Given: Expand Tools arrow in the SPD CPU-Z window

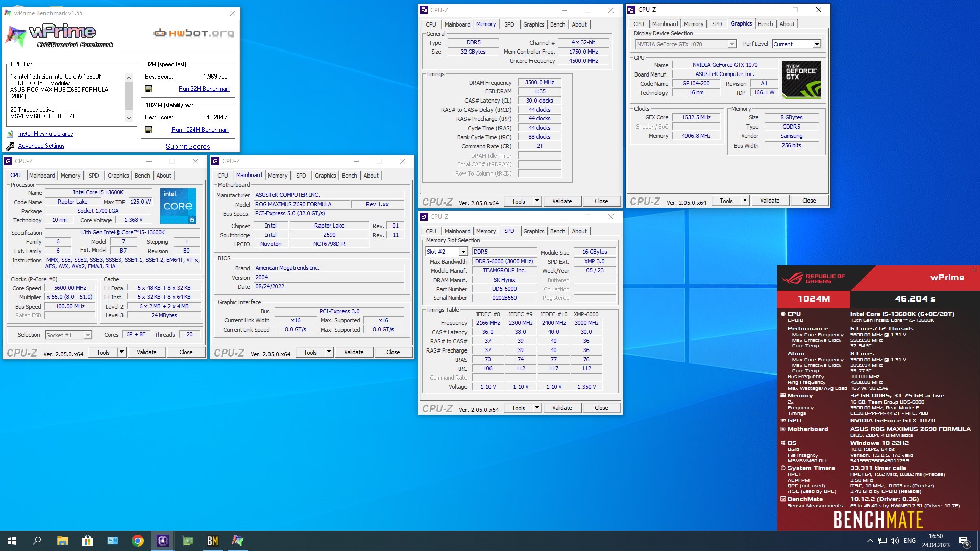Looking at the screenshot, I should pyautogui.click(x=537, y=408).
